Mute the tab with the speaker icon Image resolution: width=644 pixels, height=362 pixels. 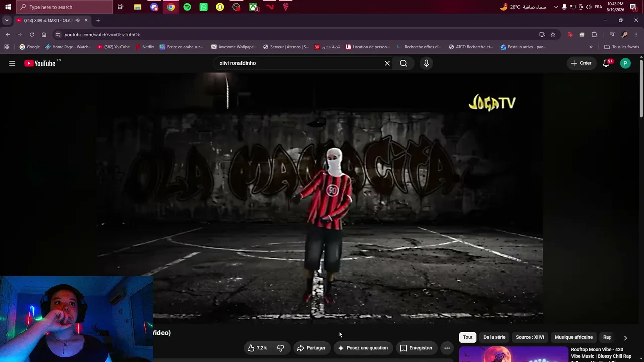tap(78, 20)
